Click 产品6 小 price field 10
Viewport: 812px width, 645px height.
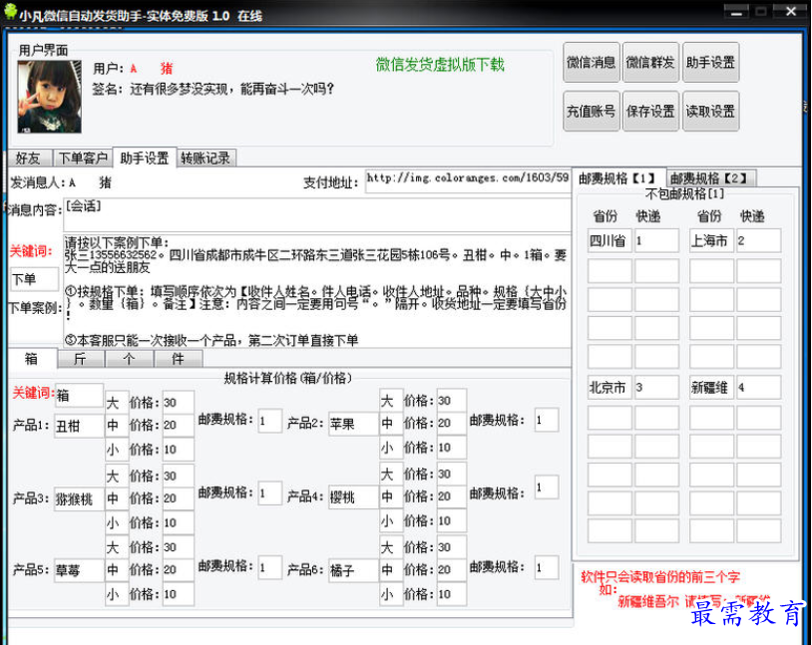[x=452, y=594]
